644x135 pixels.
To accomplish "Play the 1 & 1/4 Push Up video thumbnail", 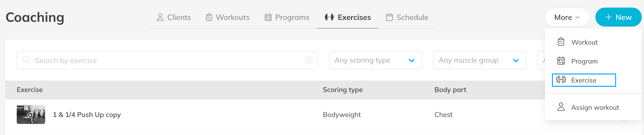I will 31,114.
